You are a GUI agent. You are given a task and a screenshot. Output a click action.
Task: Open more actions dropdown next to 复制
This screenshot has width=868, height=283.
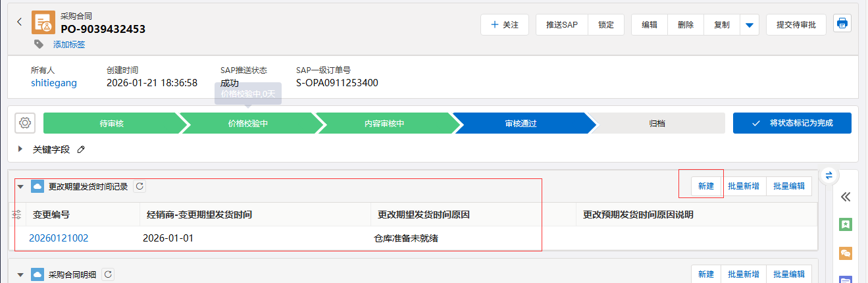(749, 25)
